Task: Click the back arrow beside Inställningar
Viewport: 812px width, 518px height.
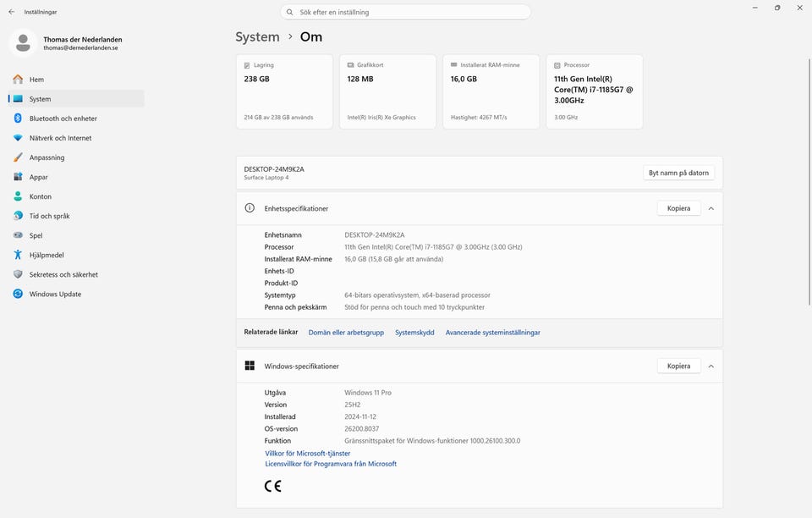Action: coord(11,12)
